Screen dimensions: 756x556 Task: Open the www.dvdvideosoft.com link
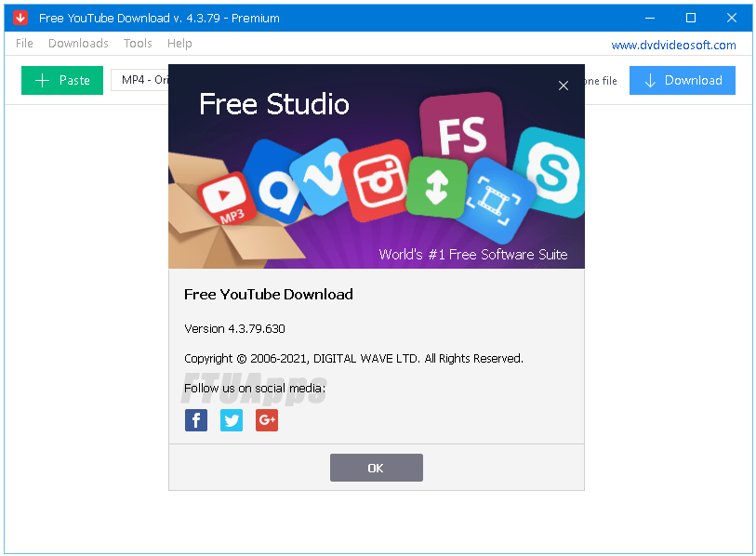click(673, 45)
